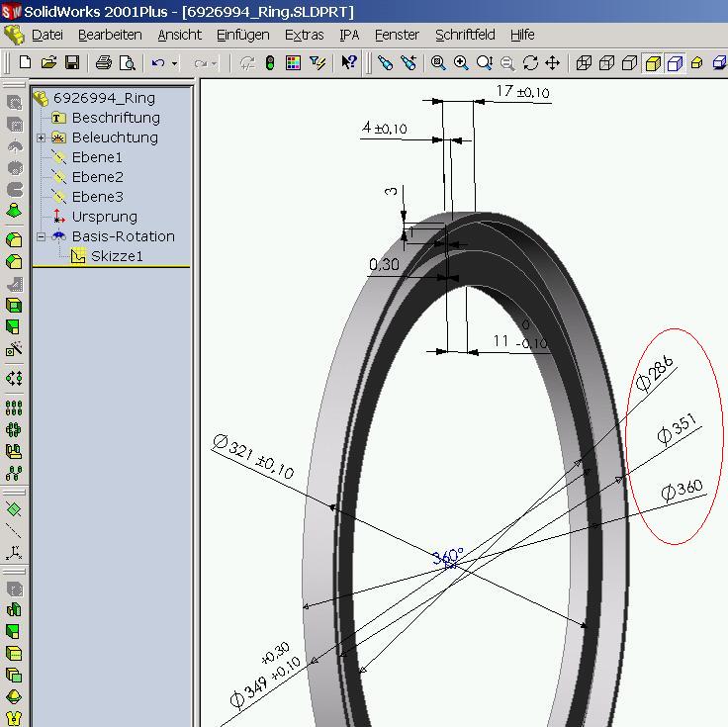Select Skizze1 in the feature tree
The width and height of the screenshot is (728, 727).
click(x=117, y=256)
